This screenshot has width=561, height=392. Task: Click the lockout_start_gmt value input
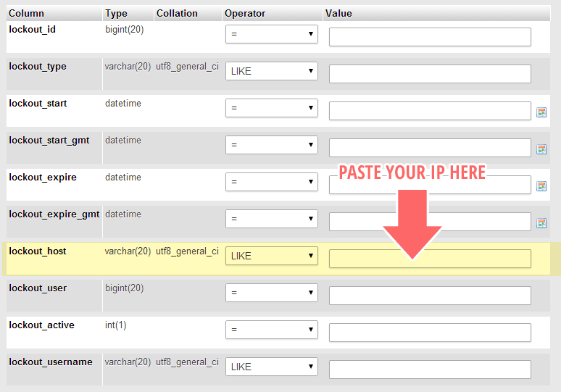(x=429, y=148)
